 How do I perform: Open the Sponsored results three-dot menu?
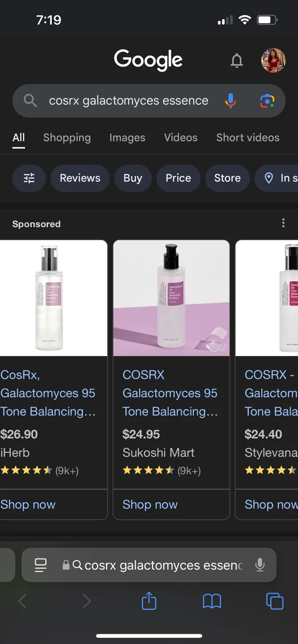(x=283, y=223)
